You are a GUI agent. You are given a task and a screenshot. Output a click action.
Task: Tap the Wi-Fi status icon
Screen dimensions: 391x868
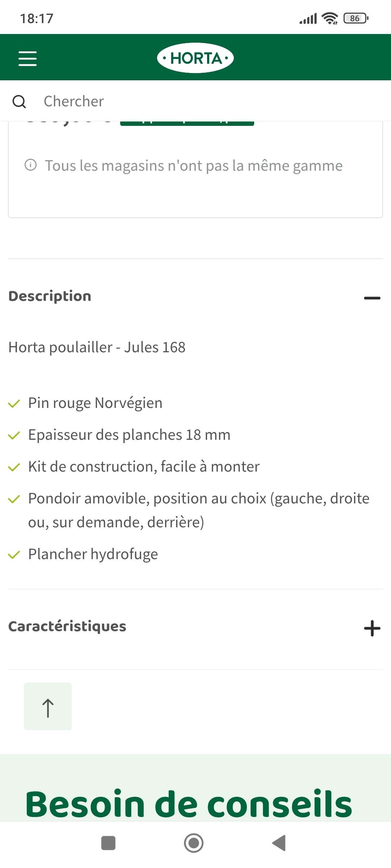click(x=329, y=18)
